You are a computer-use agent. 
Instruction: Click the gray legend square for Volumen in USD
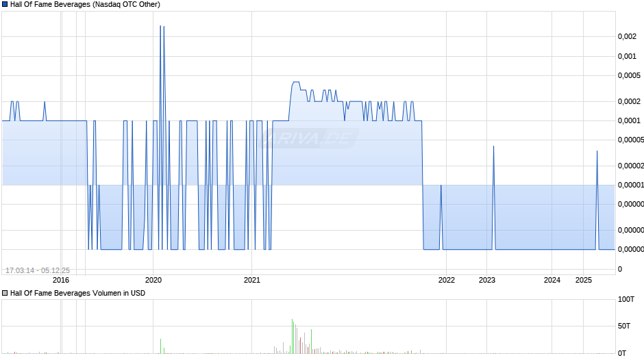pos(5,293)
